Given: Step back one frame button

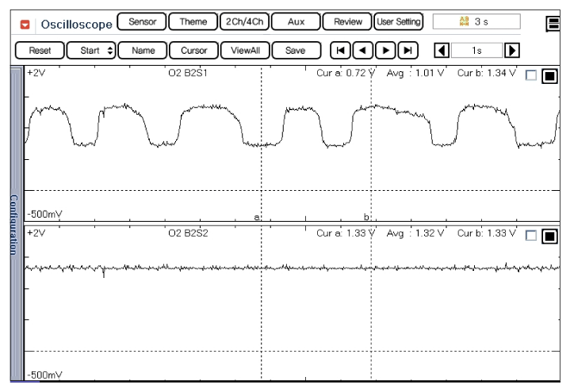Looking at the screenshot, I should pyautogui.click(x=362, y=50).
